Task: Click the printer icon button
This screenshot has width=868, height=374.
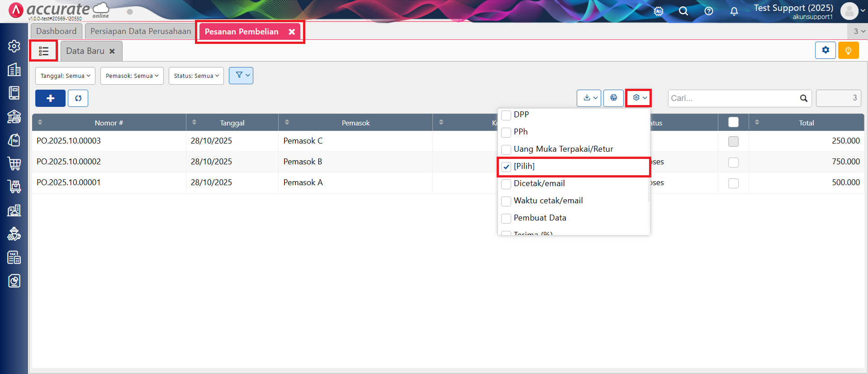Action: [x=613, y=98]
